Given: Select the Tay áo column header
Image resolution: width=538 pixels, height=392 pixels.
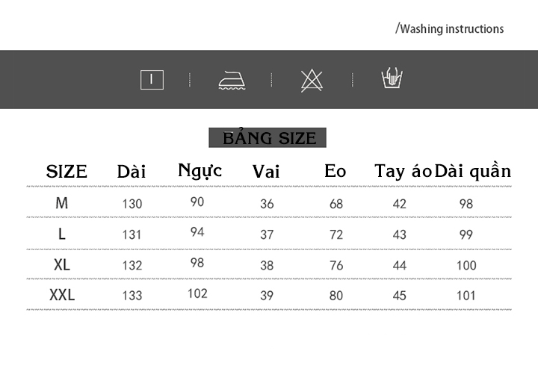Looking at the screenshot, I should tap(403, 171).
